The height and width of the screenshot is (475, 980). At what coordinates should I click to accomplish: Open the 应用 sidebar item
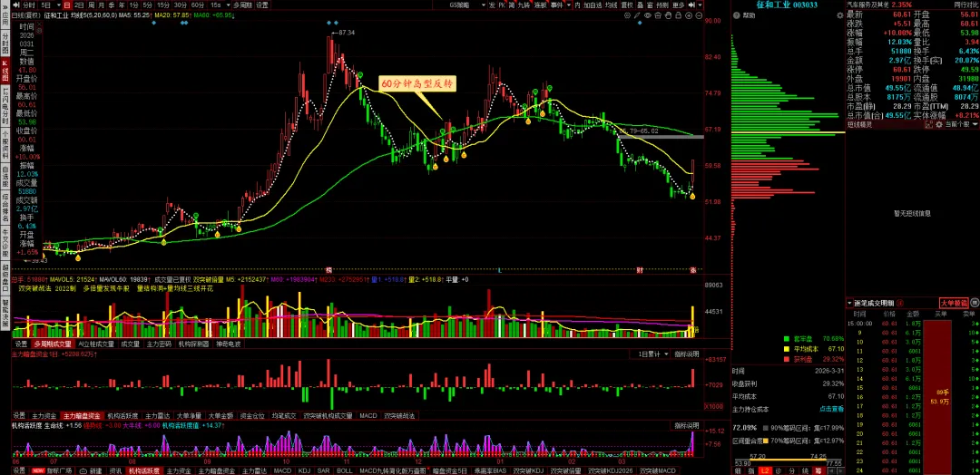click(x=5, y=17)
